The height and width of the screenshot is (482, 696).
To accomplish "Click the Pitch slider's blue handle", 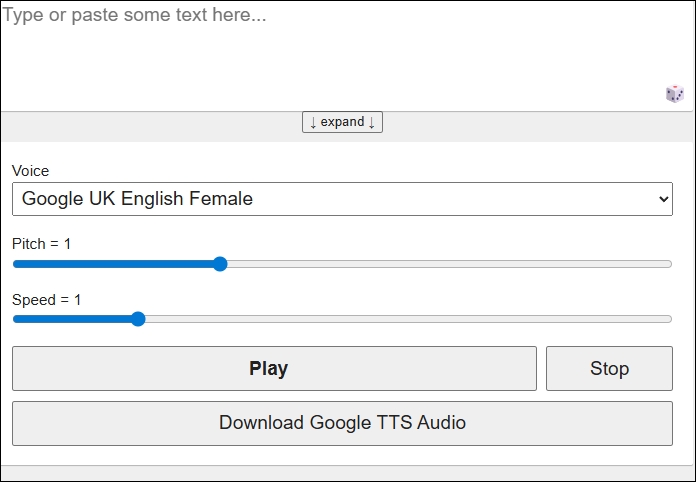I will pyautogui.click(x=220, y=264).
